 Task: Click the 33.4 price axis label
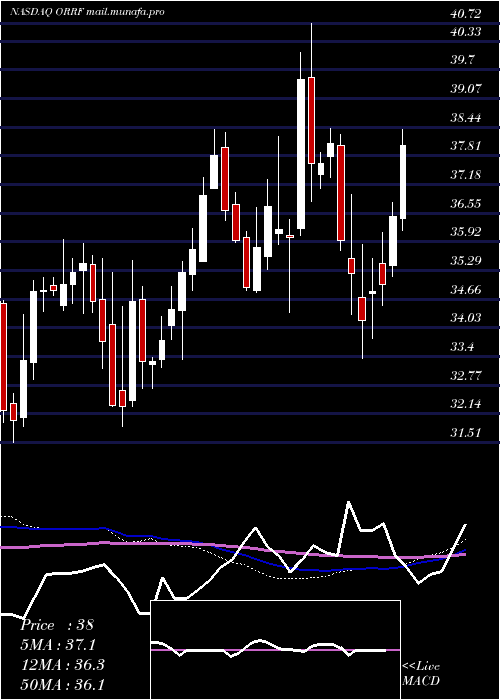click(x=463, y=347)
